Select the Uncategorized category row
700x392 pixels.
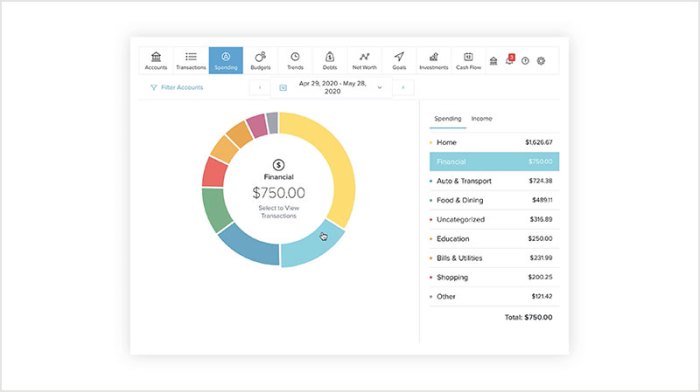tap(494, 219)
